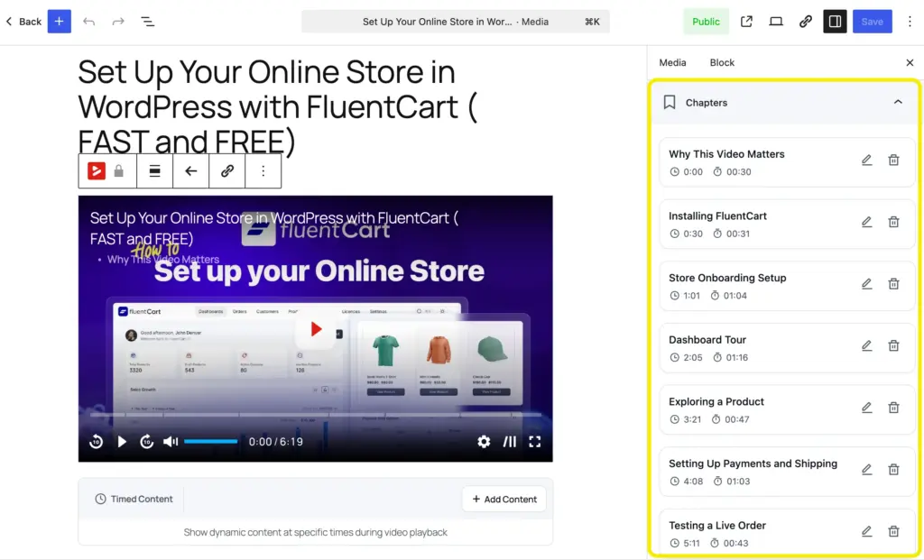Open video player settings gear

point(484,441)
